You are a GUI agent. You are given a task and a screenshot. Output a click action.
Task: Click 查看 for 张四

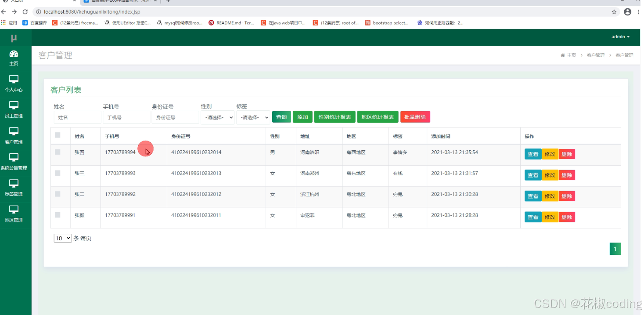[533, 154]
